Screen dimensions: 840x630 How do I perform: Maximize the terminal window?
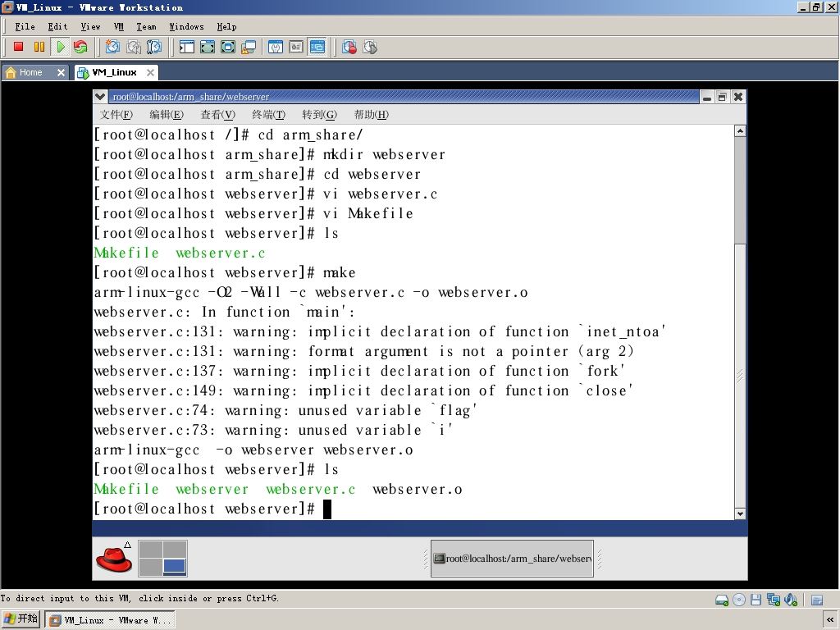(722, 97)
